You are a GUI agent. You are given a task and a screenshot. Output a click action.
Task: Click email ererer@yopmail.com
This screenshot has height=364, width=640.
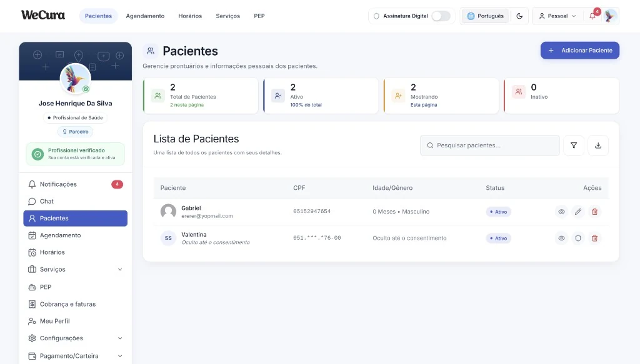tap(207, 216)
